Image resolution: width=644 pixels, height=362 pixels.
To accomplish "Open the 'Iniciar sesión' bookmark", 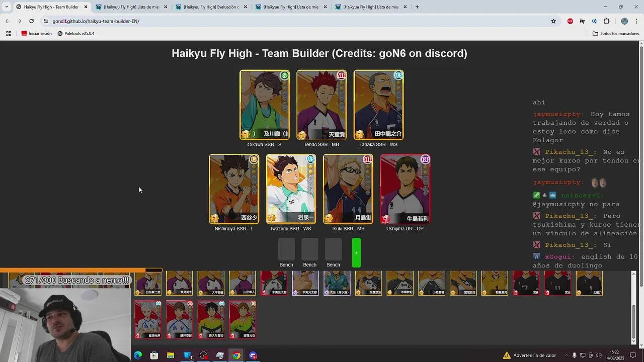I will click(x=37, y=34).
